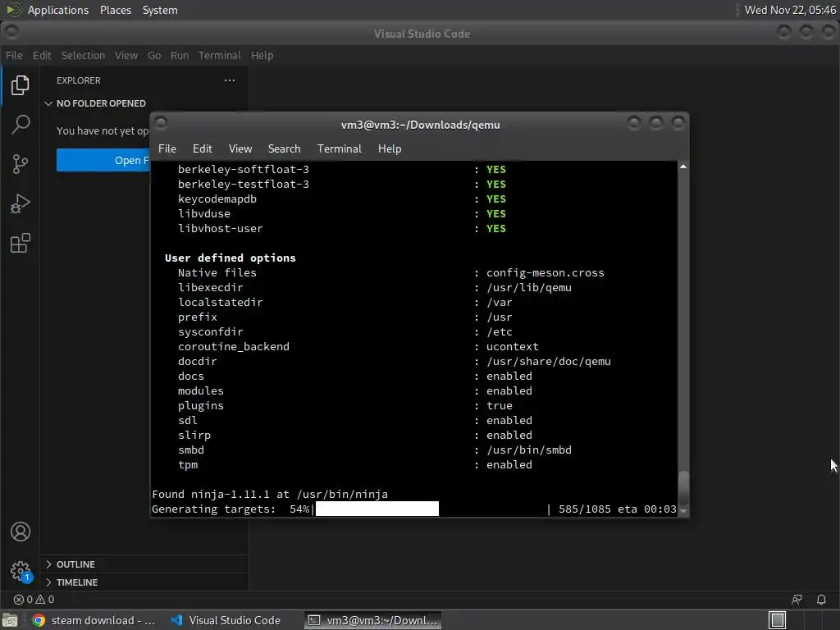Click the 'berkeley-softfloat-3' entry
Viewport: 840px width, 630px height.
(243, 169)
